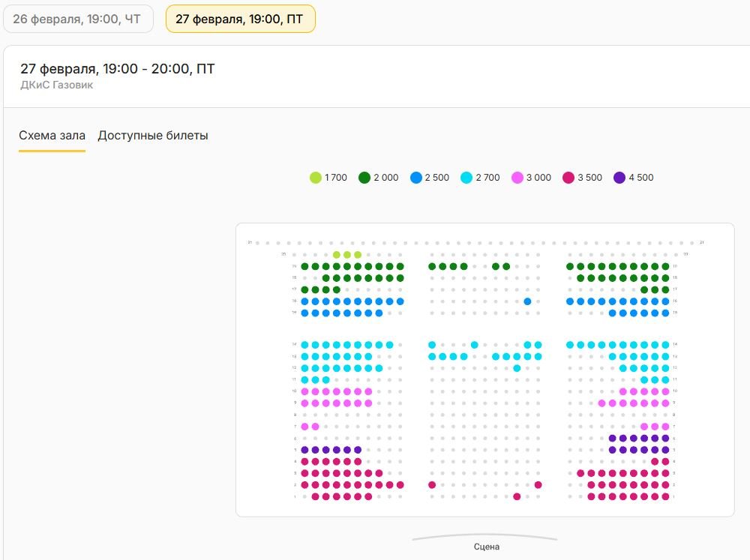Open the Доступные билеты tab
The image size is (750, 560).
[153, 136]
